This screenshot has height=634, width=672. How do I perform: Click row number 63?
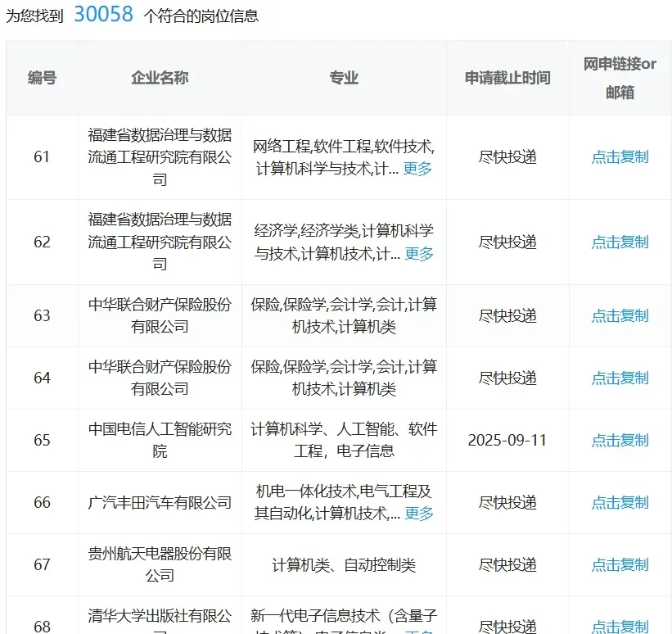click(42, 315)
